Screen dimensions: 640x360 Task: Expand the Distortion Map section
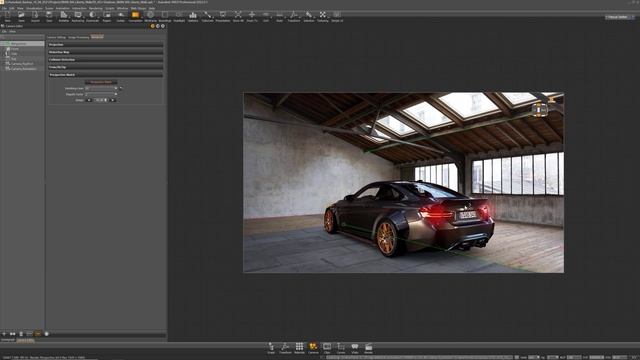106,52
